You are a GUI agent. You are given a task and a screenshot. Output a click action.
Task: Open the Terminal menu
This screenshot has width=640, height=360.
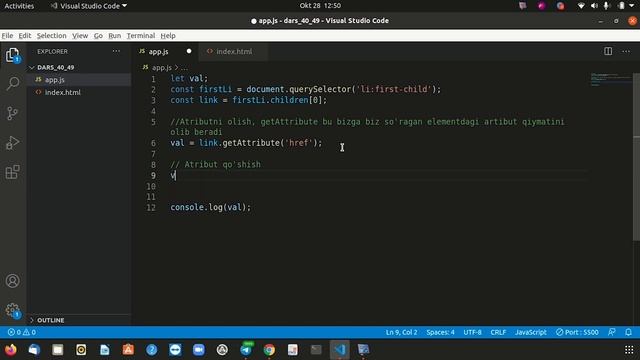pos(141,36)
